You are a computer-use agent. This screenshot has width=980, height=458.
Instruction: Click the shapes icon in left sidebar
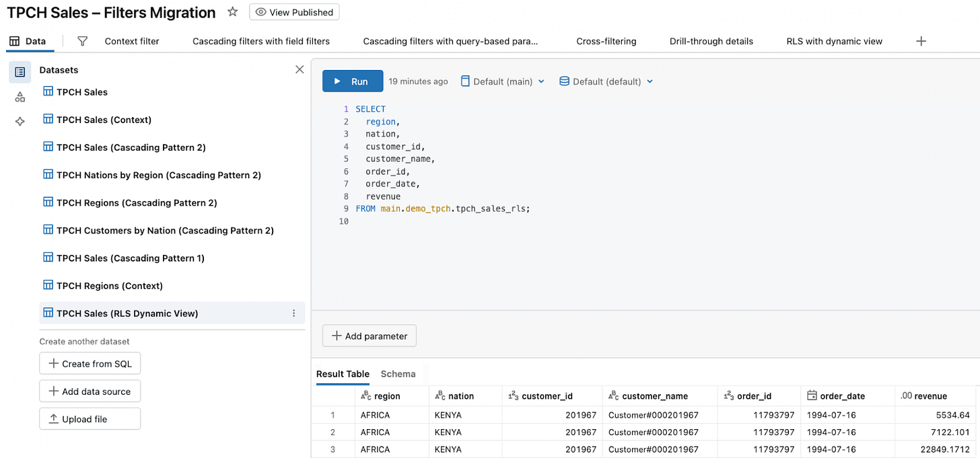pyautogui.click(x=20, y=97)
